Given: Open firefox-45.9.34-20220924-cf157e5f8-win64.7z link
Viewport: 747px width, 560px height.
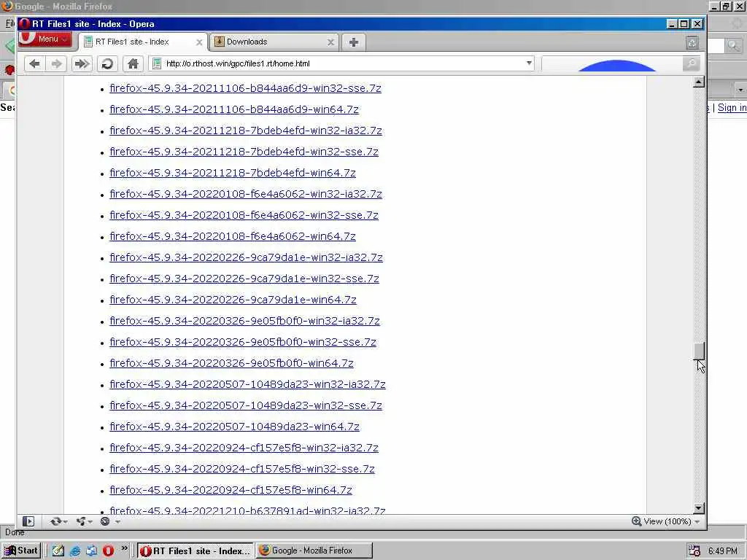Looking at the screenshot, I should click(231, 489).
